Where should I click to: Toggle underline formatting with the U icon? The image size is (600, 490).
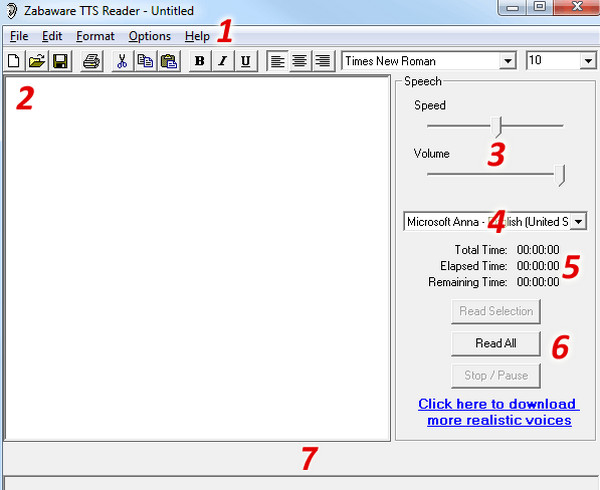[246, 61]
